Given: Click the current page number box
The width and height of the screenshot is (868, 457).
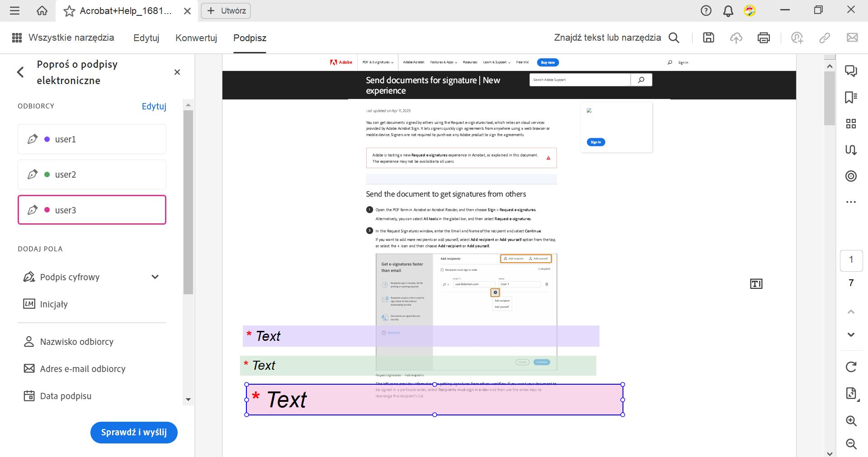Looking at the screenshot, I should point(851,260).
